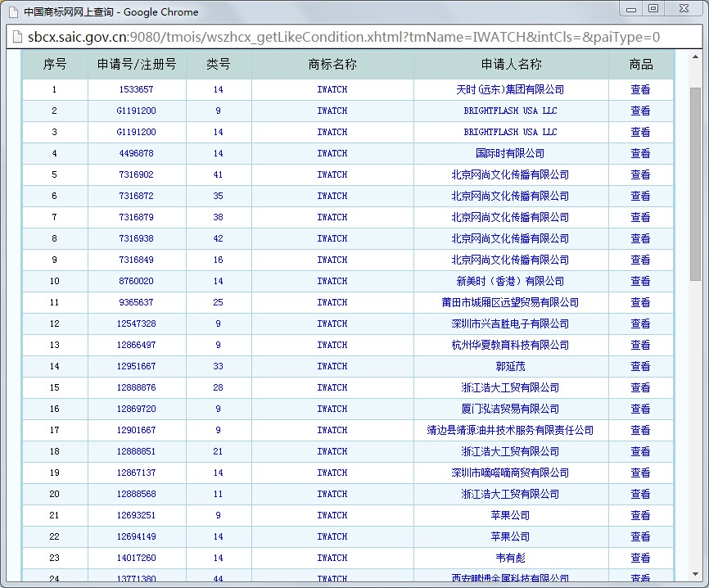Click the scrollbar down arrow
The height and width of the screenshot is (588, 709).
695,574
